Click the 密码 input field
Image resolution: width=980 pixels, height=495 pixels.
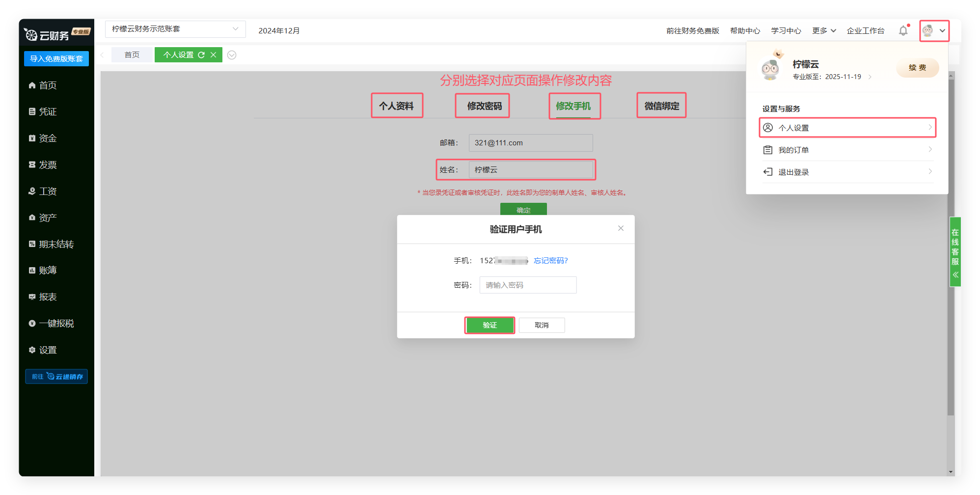click(x=528, y=285)
